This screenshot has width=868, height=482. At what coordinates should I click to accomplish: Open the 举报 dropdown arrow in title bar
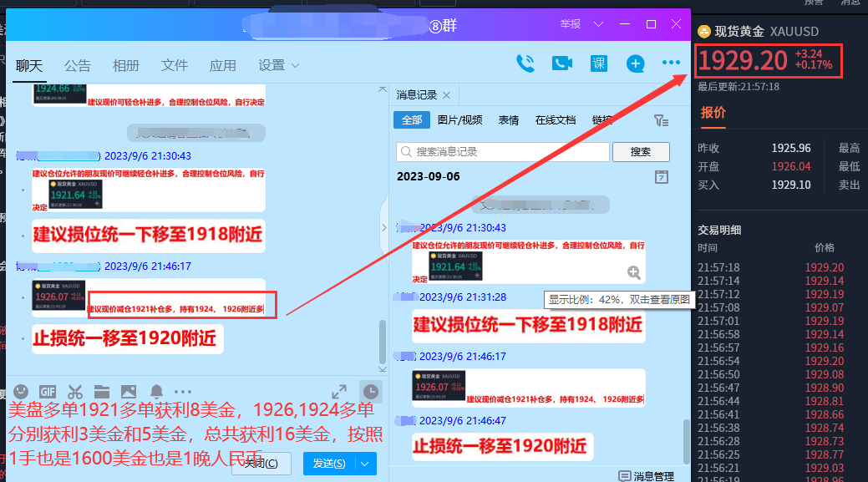[598, 24]
